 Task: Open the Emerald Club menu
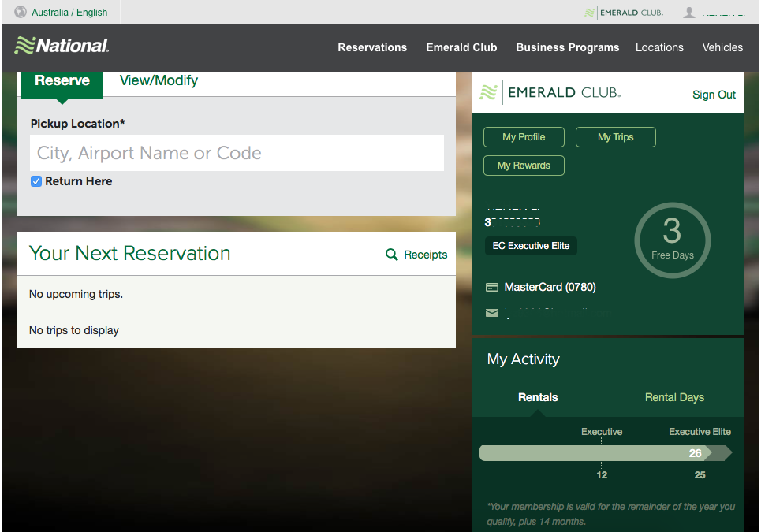tap(461, 47)
